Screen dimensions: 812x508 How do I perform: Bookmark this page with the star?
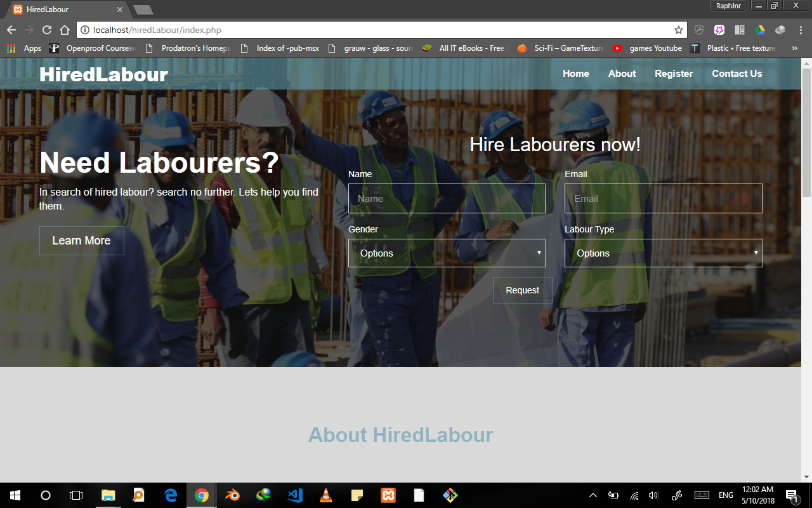[x=679, y=30]
